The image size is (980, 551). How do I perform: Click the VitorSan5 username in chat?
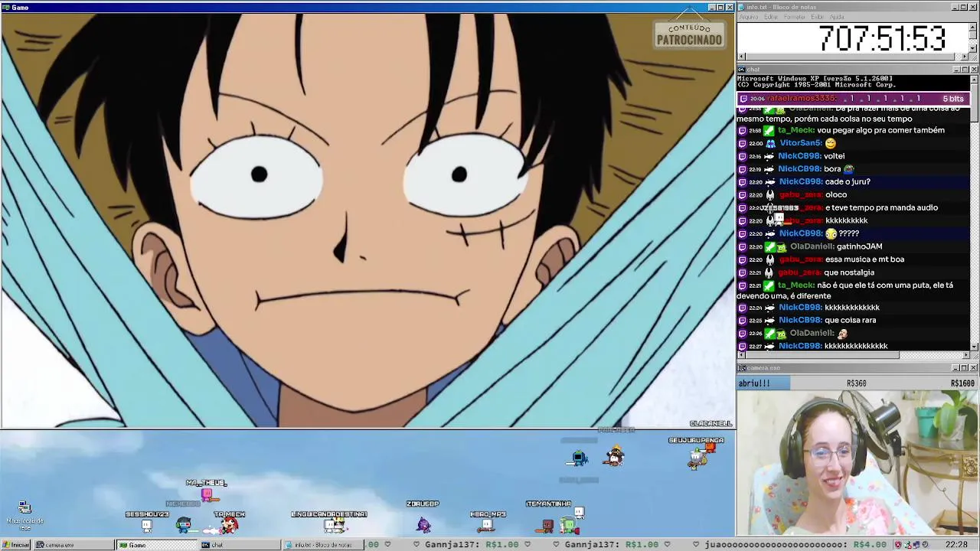coord(800,143)
